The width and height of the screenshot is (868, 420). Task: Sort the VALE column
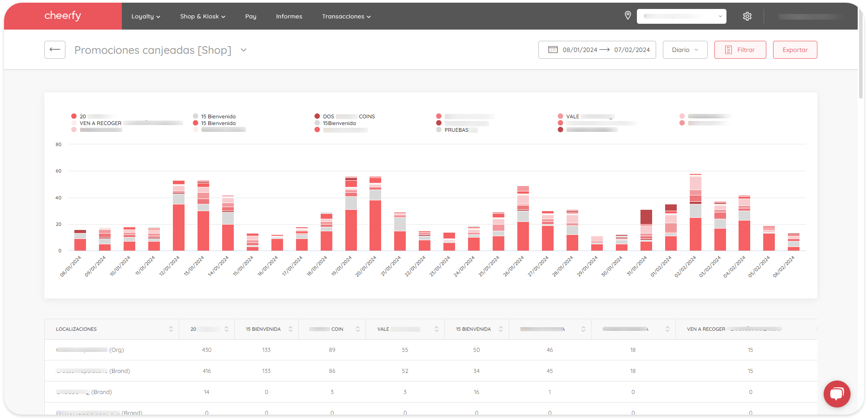tap(437, 329)
